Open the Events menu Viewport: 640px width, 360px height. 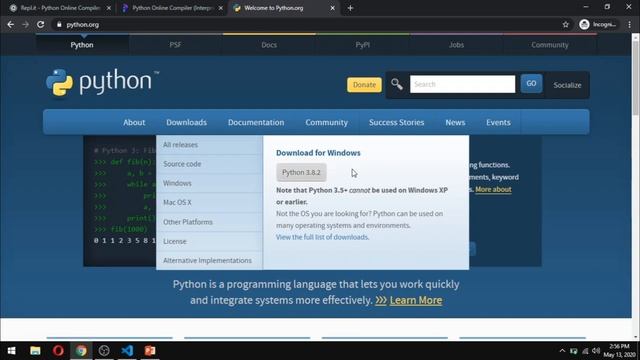[x=498, y=122]
